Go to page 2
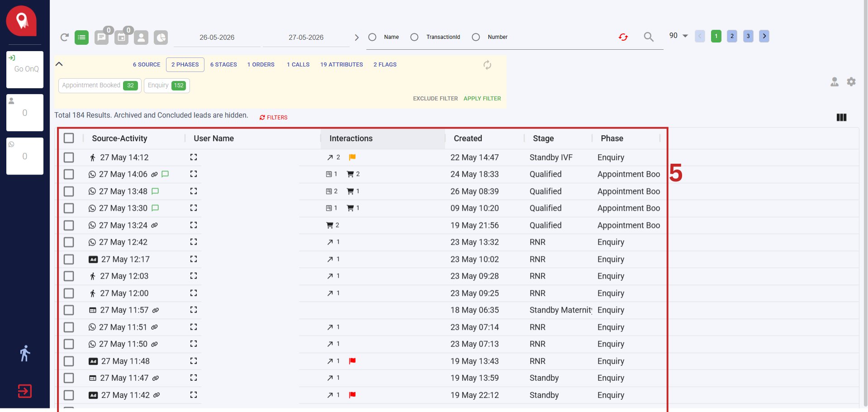This screenshot has height=412, width=868. tap(732, 36)
